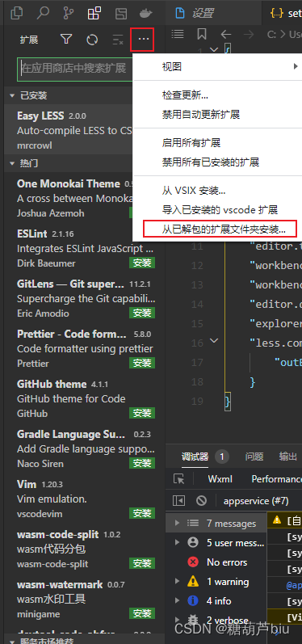This screenshot has height=644, width=302.
Task: Expand the 2 verbose message group
Action: coord(178,620)
